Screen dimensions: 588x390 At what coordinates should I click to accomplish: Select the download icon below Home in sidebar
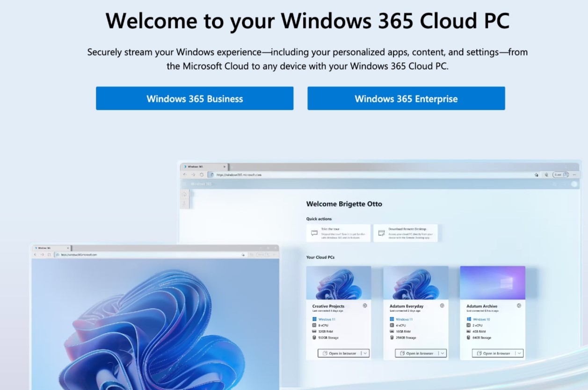click(184, 203)
